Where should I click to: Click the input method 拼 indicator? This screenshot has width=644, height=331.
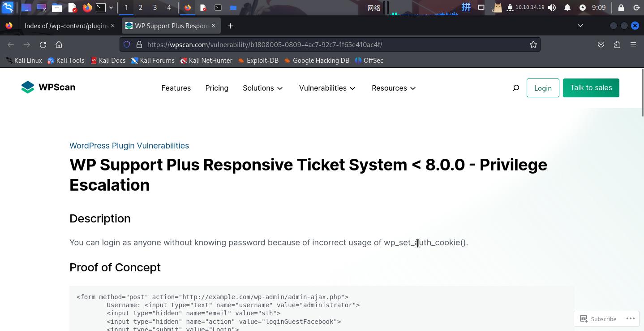(x=466, y=7)
